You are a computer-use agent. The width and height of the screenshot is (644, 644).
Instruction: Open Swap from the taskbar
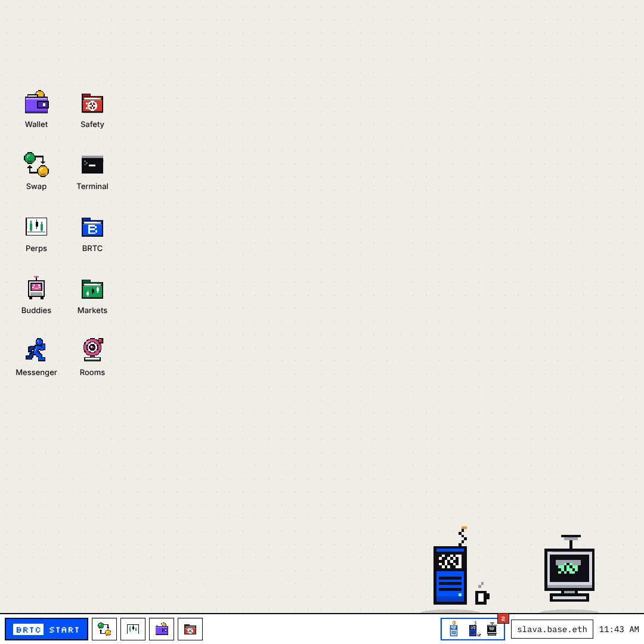coord(104,629)
